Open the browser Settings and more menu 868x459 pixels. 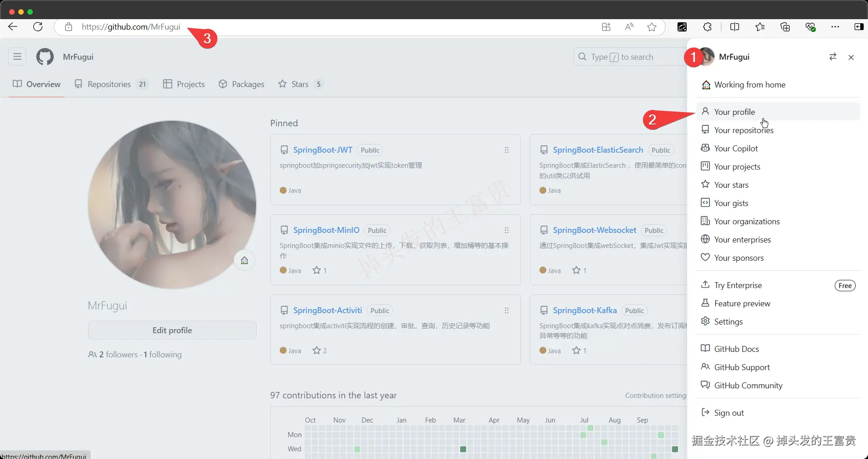[835, 27]
